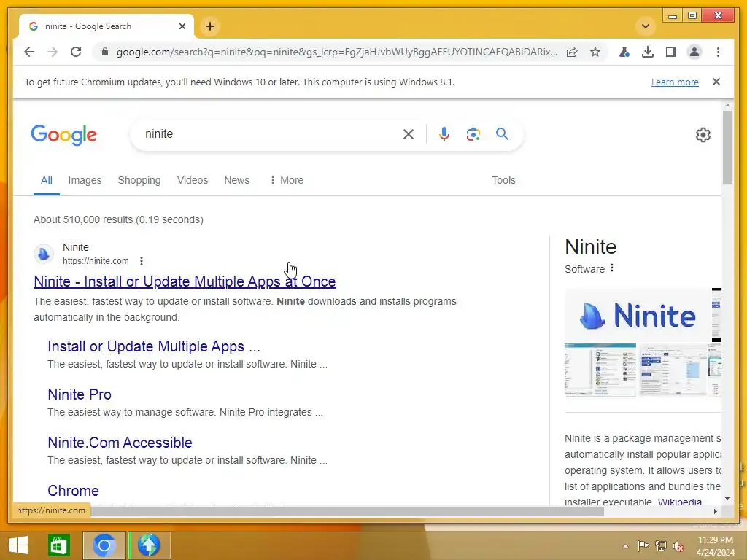Dismiss the Windows update info bar
747x560 pixels.
pos(716,82)
